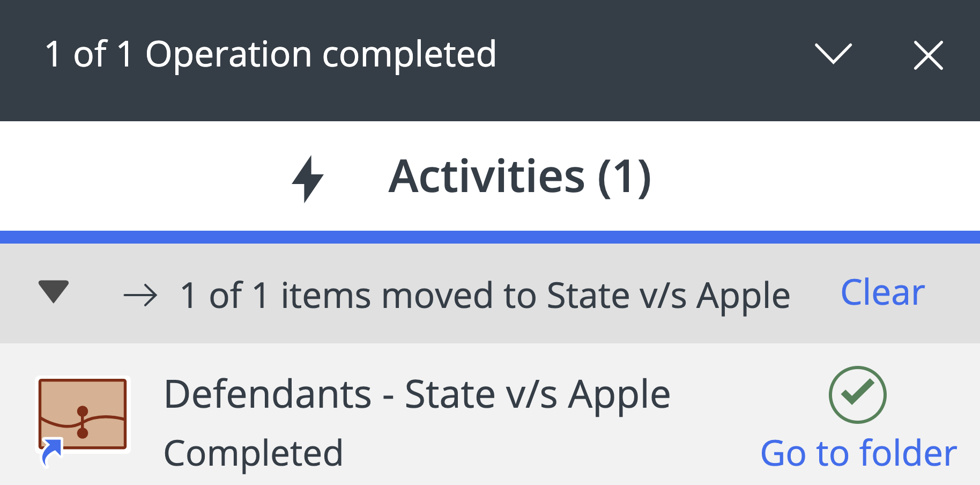Screen dimensions: 980x485
Task: Click the '1 of 1 Operation completed' title
Action: [271, 54]
